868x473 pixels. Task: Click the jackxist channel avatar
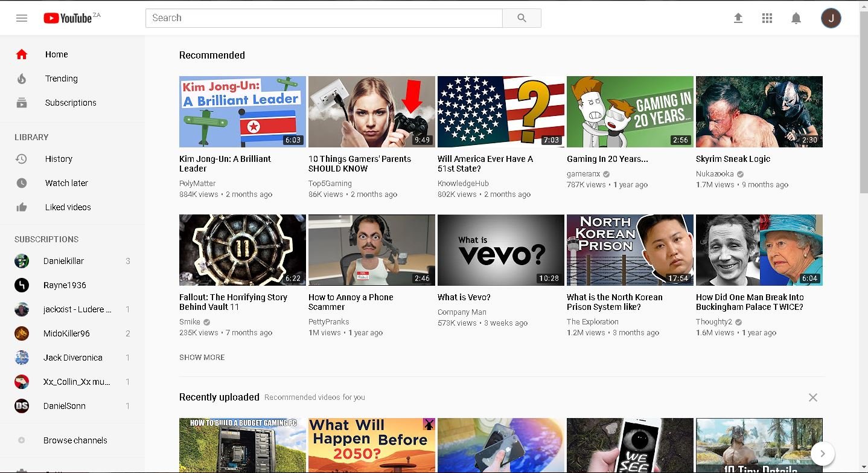pyautogui.click(x=22, y=309)
